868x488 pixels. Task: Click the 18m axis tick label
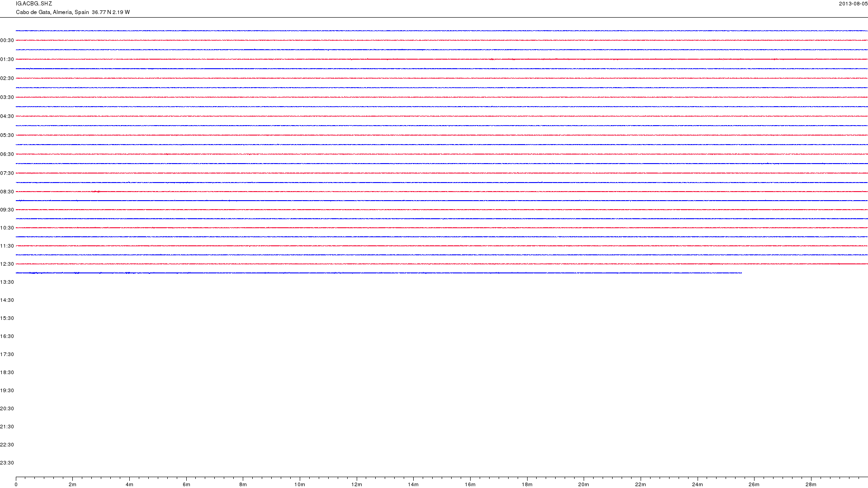[527, 485]
